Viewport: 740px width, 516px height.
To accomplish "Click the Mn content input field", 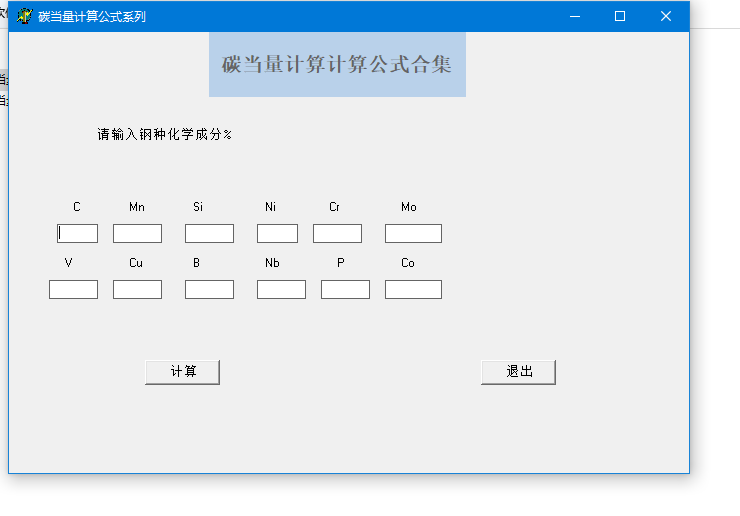I will (137, 233).
